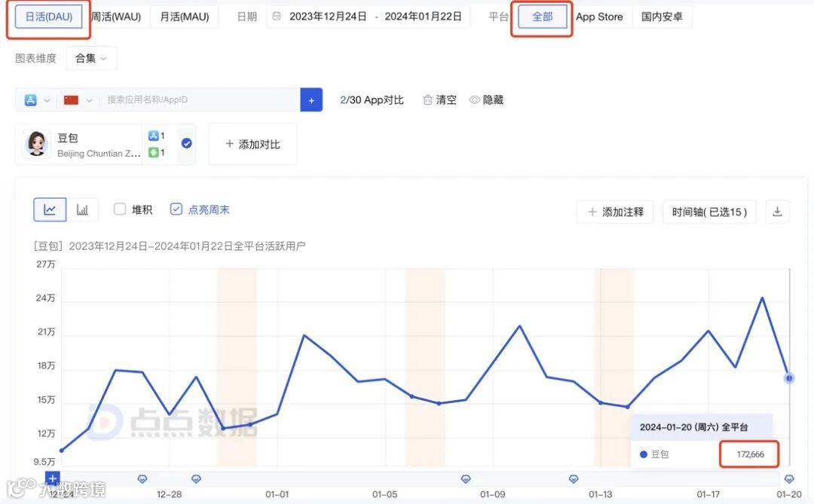
Task: Toggle the 点亮周末 checkbox
Action: (x=176, y=209)
